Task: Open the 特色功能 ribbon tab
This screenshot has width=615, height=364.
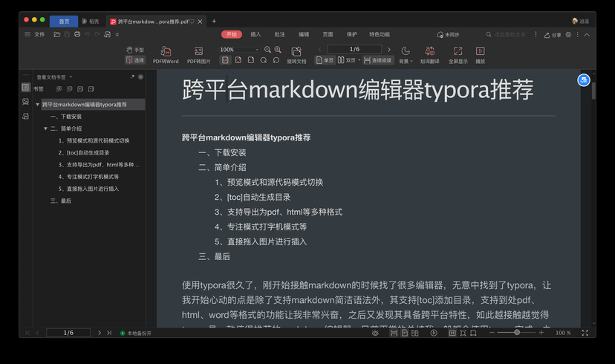Action: coord(380,34)
